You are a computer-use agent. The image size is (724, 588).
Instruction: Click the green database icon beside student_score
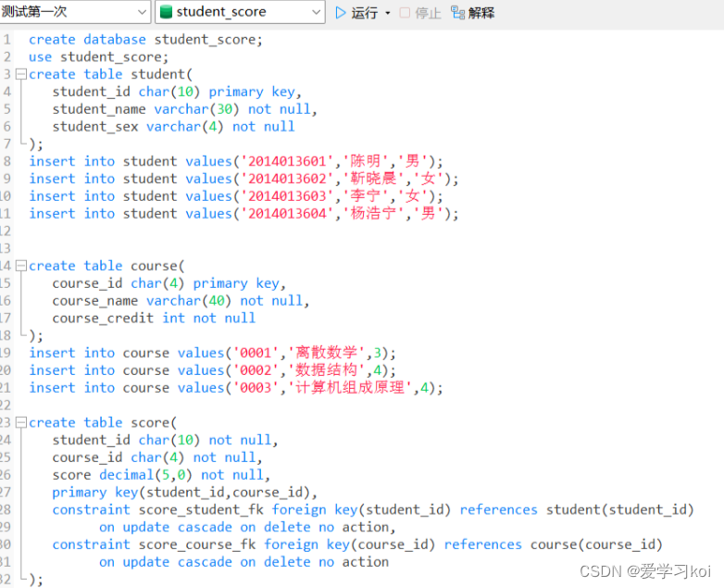[x=166, y=12]
